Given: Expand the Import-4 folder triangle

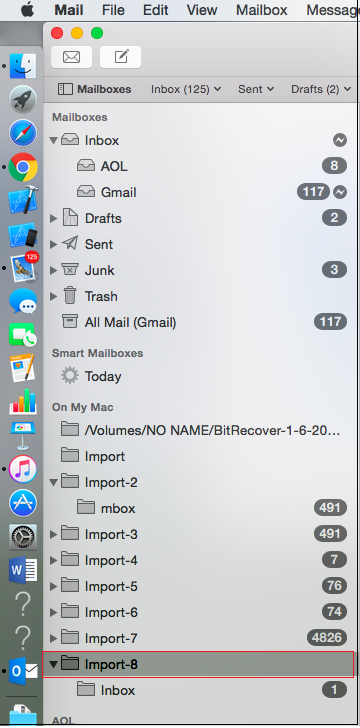Looking at the screenshot, I should pos(53,560).
